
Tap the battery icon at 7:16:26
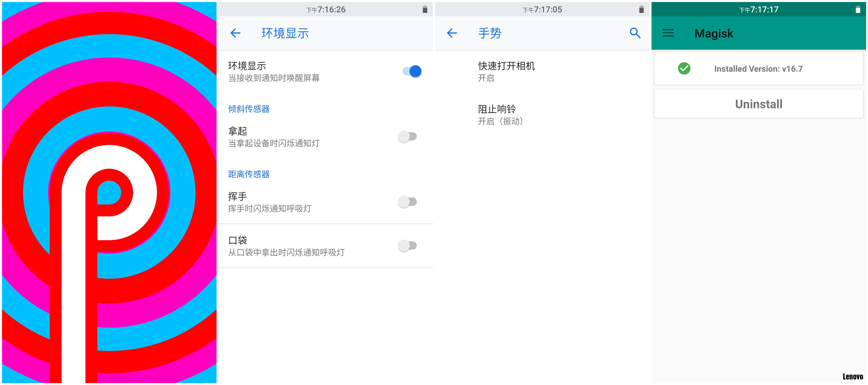[x=425, y=10]
